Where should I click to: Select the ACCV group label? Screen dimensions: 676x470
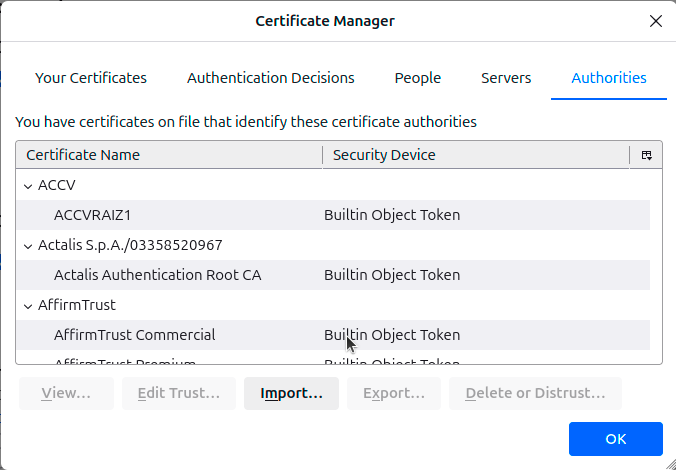tap(56, 185)
